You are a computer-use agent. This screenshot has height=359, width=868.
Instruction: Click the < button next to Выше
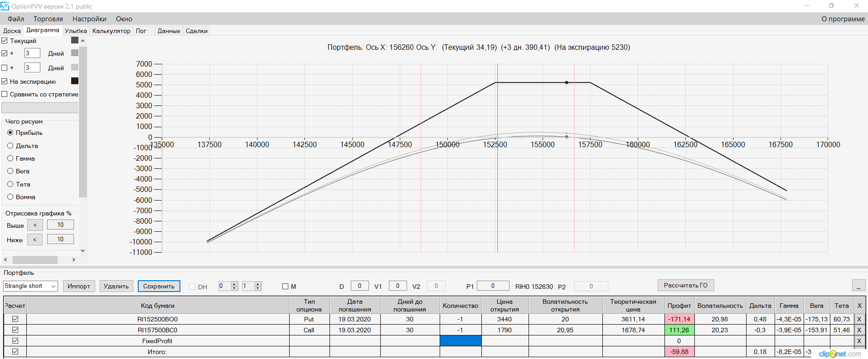pyautogui.click(x=35, y=225)
